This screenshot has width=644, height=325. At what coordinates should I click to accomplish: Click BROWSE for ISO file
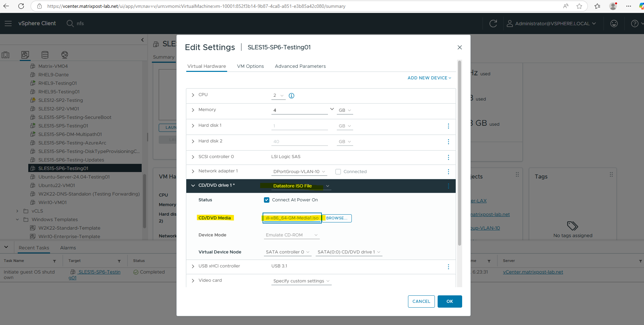pyautogui.click(x=337, y=218)
